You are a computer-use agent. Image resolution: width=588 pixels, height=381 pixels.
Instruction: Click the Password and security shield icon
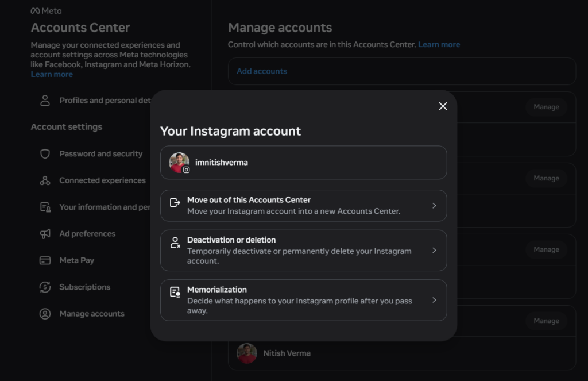(45, 154)
